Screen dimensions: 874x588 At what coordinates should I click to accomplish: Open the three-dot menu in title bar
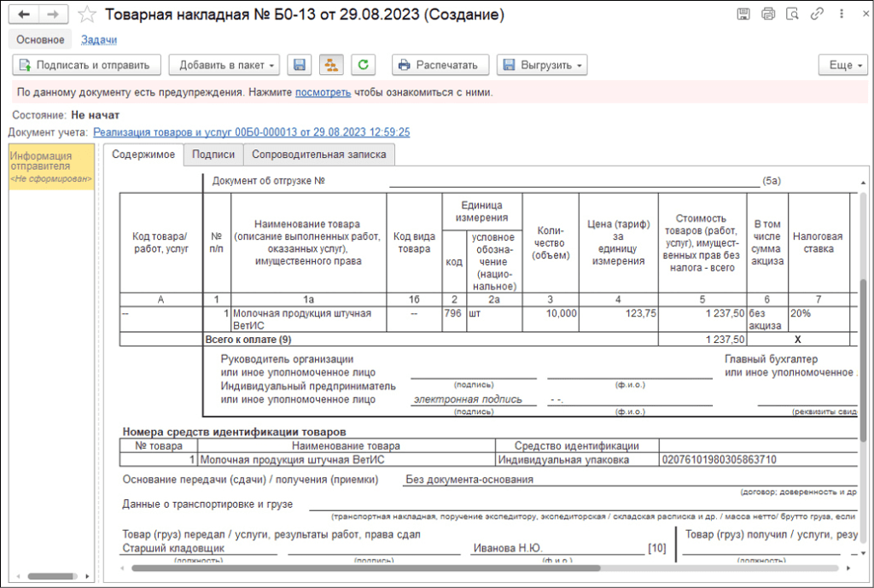pos(839,15)
